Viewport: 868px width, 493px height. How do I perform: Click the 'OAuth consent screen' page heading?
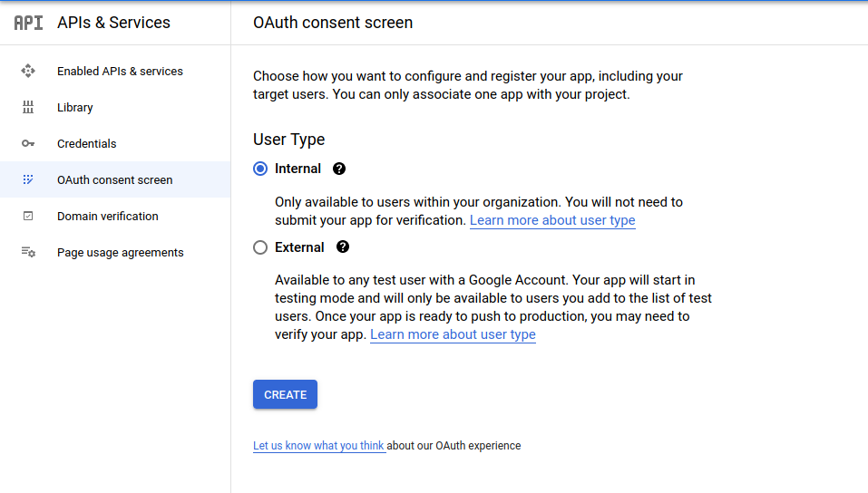333,23
